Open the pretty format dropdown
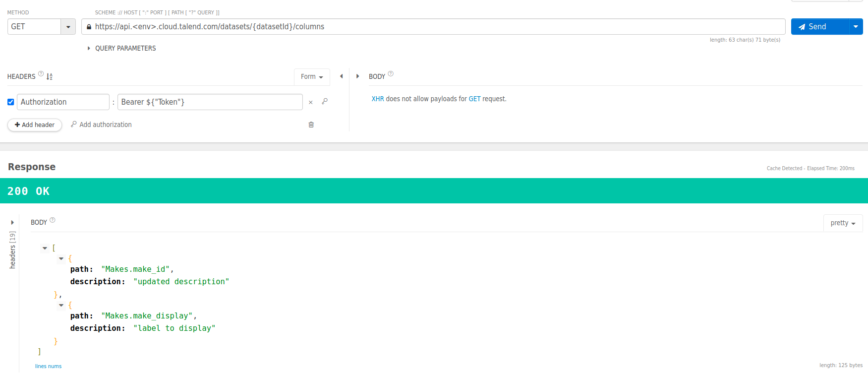The height and width of the screenshot is (376, 868). [x=843, y=223]
